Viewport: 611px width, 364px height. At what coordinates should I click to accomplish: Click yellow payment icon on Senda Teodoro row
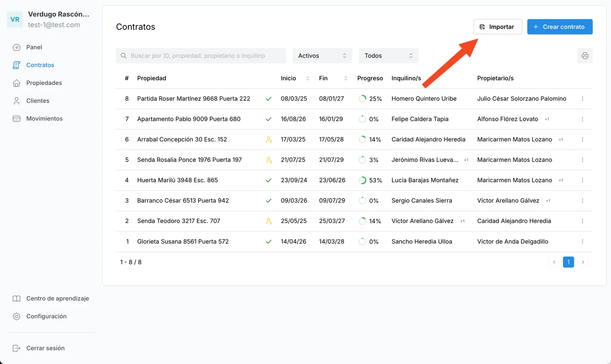point(269,221)
